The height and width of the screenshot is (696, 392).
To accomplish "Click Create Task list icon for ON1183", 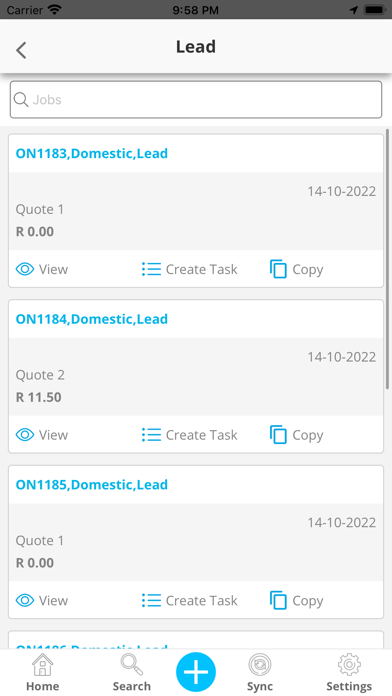I will click(x=151, y=269).
